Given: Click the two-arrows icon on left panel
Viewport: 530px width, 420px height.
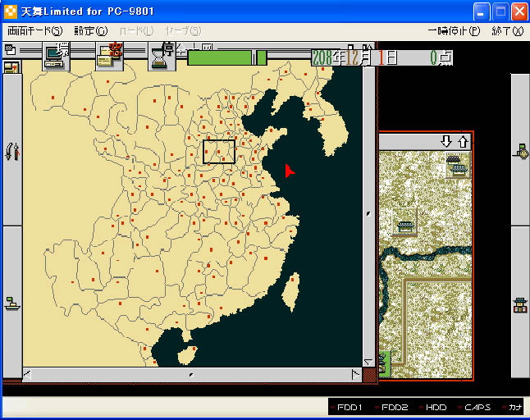Looking at the screenshot, I should pos(11,150).
